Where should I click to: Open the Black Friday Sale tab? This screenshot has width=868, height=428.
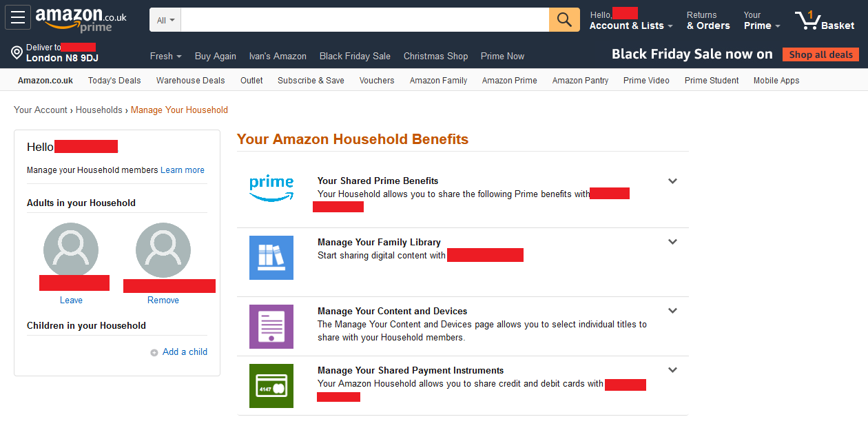click(355, 56)
